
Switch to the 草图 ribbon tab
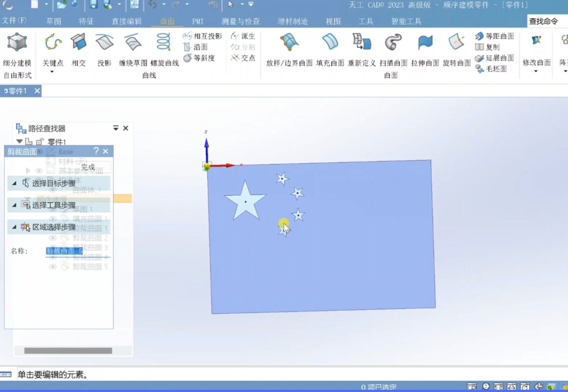54,21
